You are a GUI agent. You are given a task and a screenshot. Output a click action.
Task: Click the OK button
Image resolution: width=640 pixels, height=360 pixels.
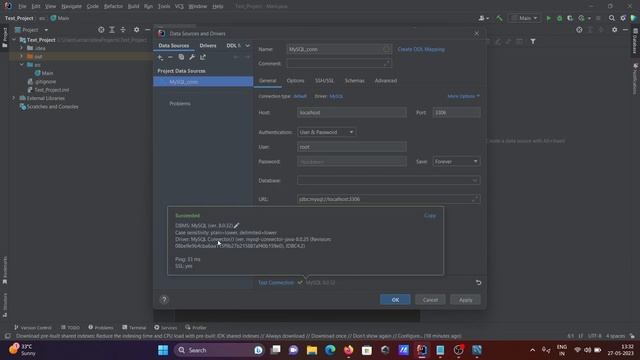pyautogui.click(x=395, y=300)
